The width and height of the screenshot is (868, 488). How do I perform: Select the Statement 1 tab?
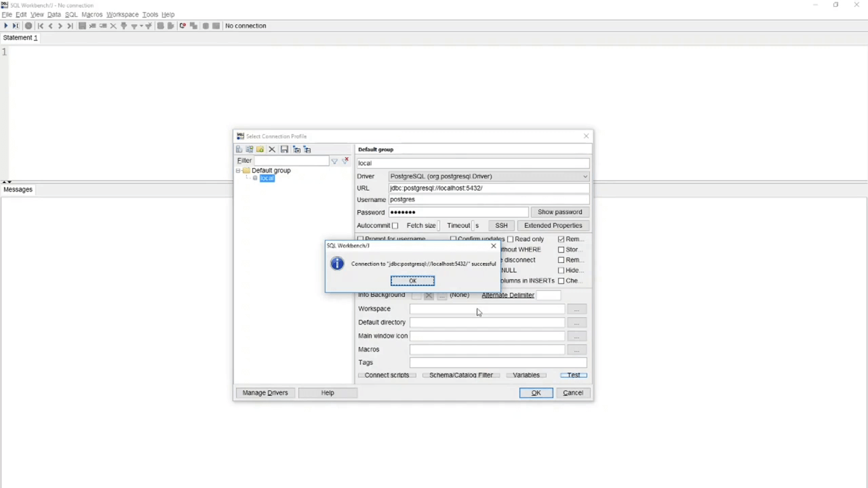[20, 38]
